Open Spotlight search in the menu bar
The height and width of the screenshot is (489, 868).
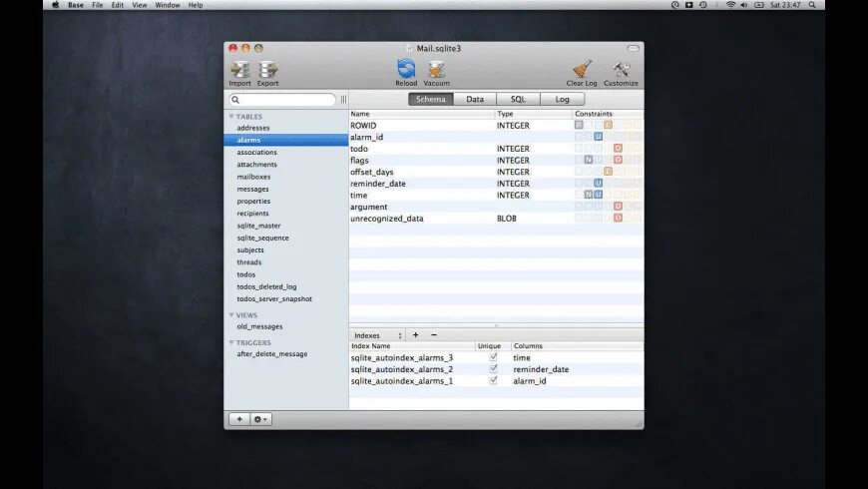(812, 5)
